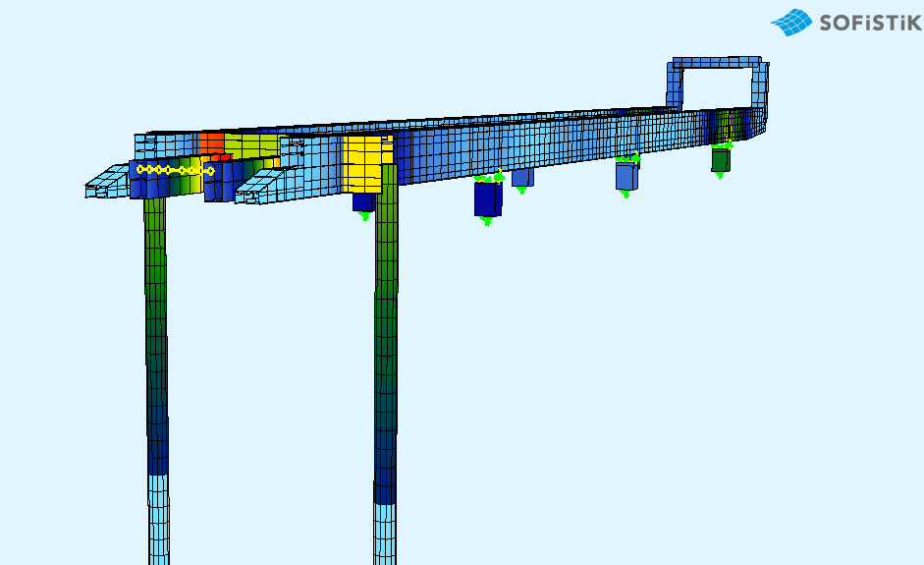The height and width of the screenshot is (565, 924).
Task: Select the green bearing block near right end
Action: click(x=721, y=160)
